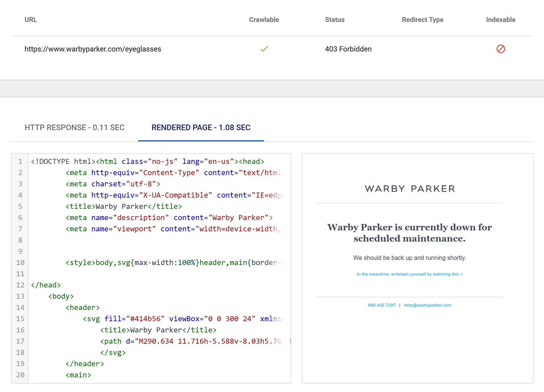This screenshot has height=392, width=544.
Task: Click the scheduled maintenance heading in preview
Action: [409, 233]
